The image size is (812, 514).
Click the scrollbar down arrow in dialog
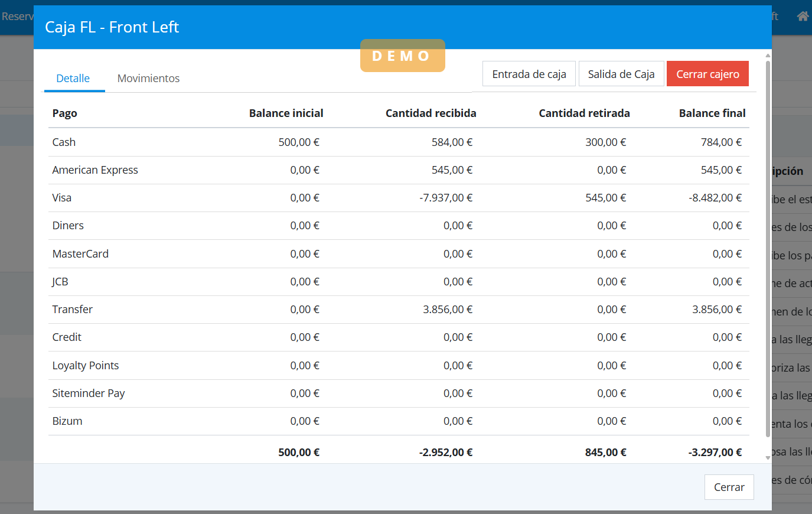768,457
